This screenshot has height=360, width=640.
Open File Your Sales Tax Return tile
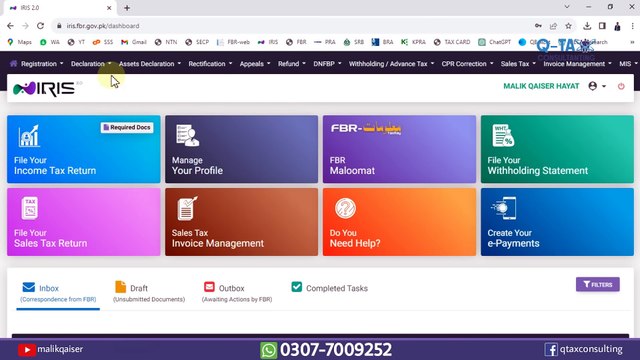84,222
